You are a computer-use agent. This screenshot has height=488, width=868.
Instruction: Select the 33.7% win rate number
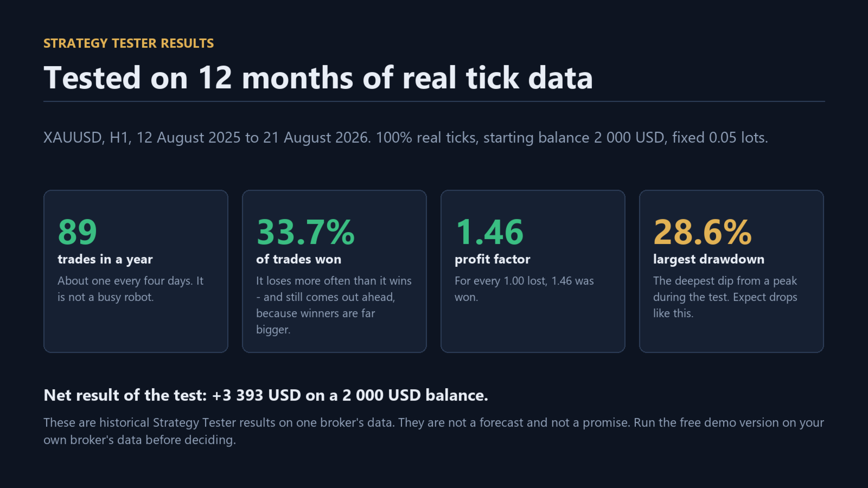pyautogui.click(x=305, y=232)
